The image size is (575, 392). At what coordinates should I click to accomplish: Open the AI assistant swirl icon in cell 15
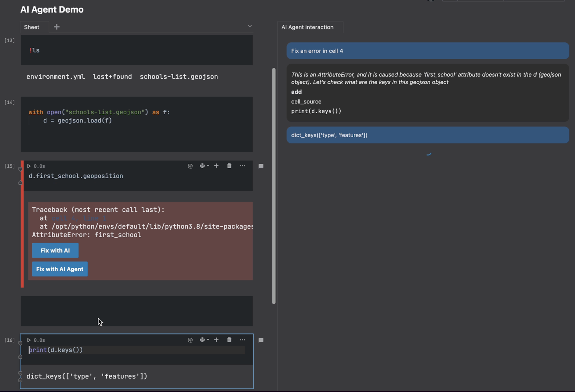coord(190,166)
